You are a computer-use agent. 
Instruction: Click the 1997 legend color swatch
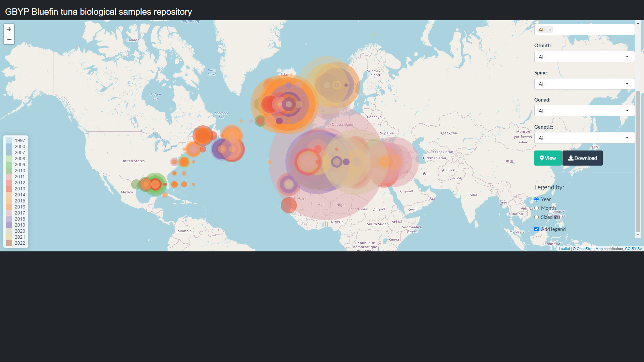point(9,140)
